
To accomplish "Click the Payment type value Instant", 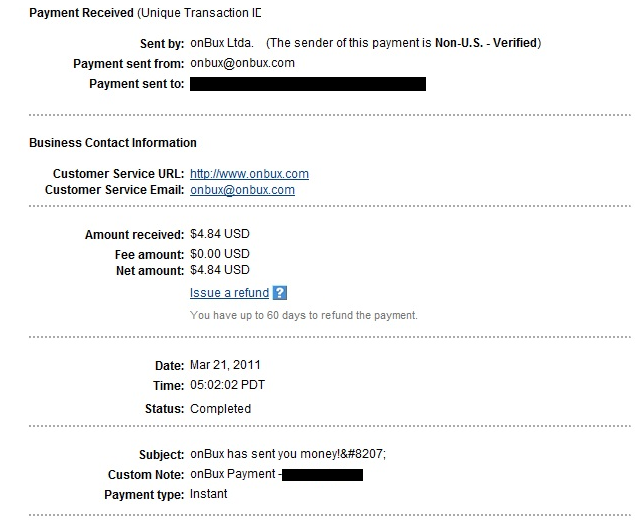I will [x=208, y=494].
